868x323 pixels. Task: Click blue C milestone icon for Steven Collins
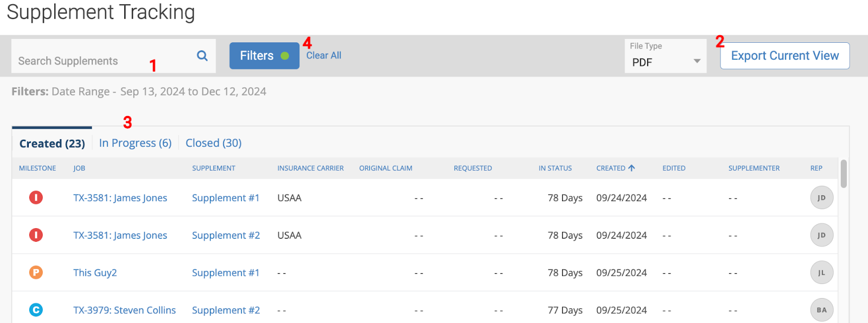point(36,309)
